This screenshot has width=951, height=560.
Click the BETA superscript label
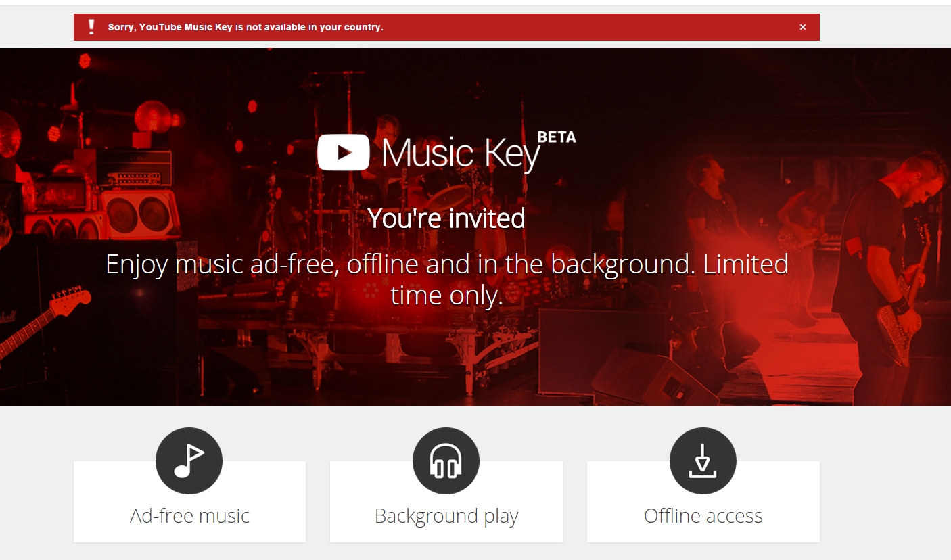557,137
